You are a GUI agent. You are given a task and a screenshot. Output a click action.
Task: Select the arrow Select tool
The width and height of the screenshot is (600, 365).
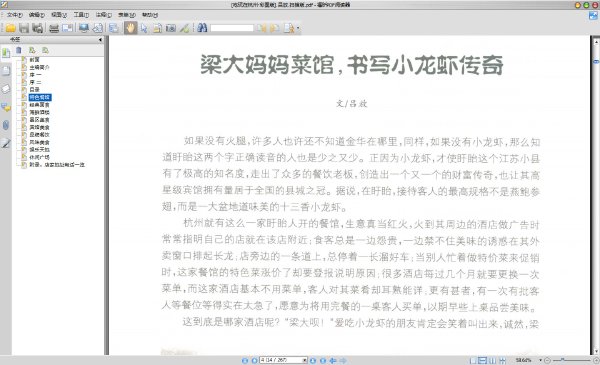[144, 28]
